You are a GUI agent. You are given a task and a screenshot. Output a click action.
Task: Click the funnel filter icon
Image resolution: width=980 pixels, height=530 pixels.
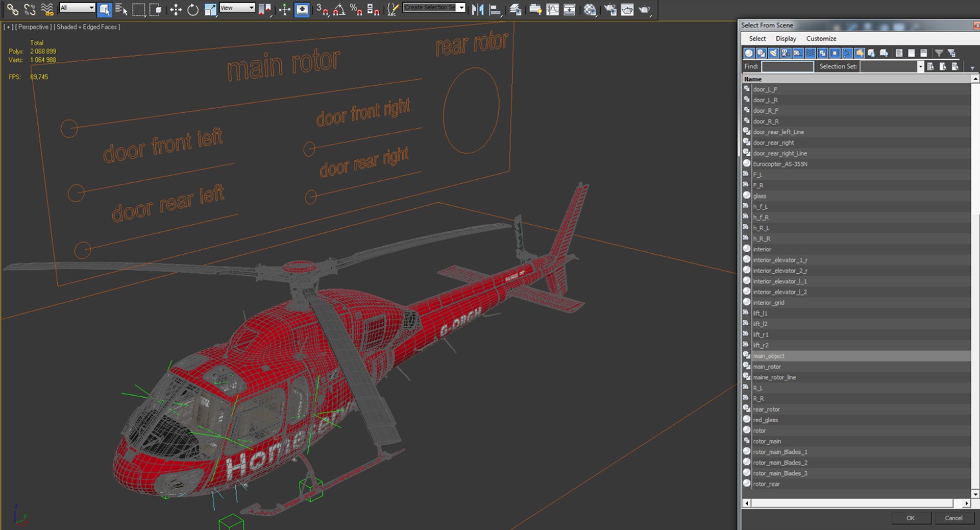(939, 53)
